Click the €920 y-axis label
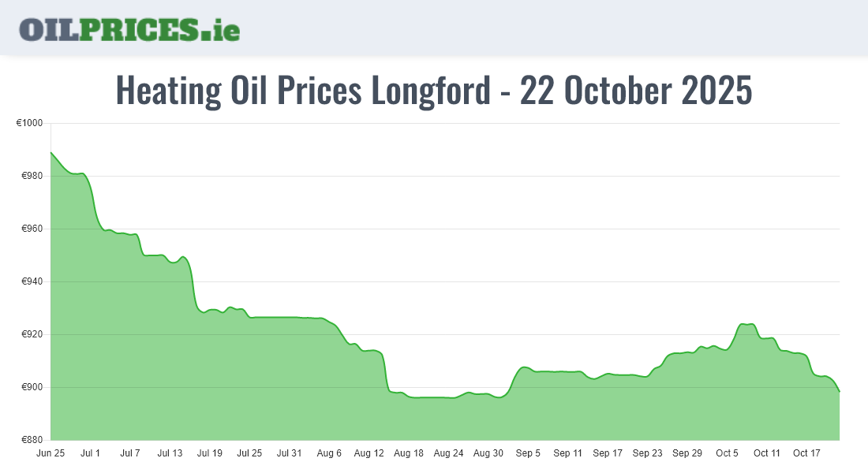 [32, 335]
